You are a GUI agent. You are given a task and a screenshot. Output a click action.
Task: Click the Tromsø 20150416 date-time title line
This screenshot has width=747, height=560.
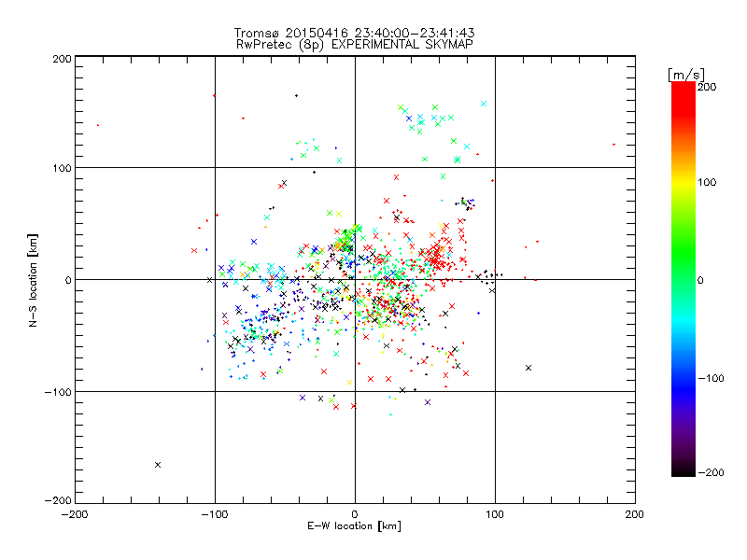[354, 33]
